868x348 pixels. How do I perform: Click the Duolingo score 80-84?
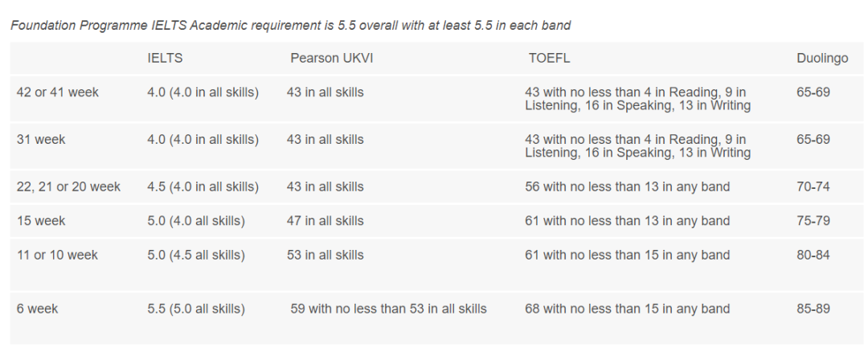point(813,256)
